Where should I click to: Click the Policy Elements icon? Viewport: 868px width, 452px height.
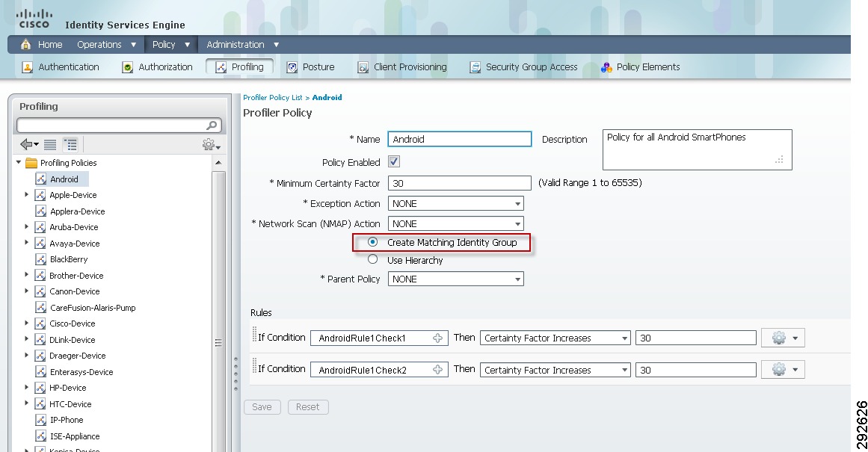click(x=607, y=67)
